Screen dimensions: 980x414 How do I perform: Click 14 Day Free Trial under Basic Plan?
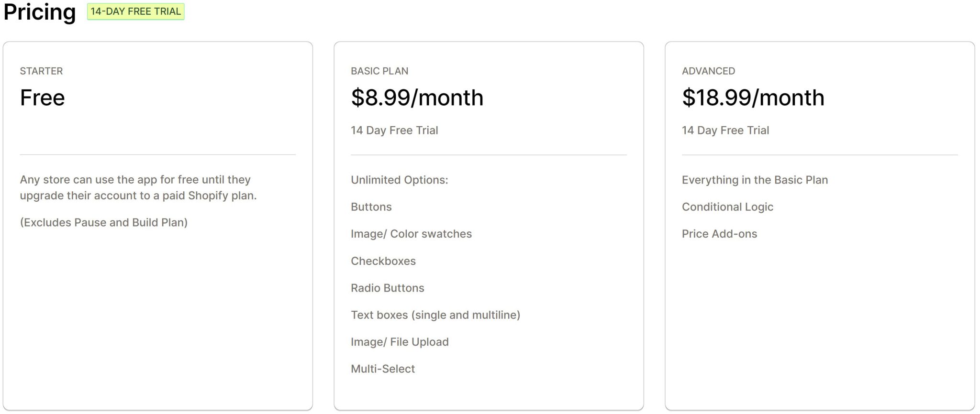click(x=394, y=130)
